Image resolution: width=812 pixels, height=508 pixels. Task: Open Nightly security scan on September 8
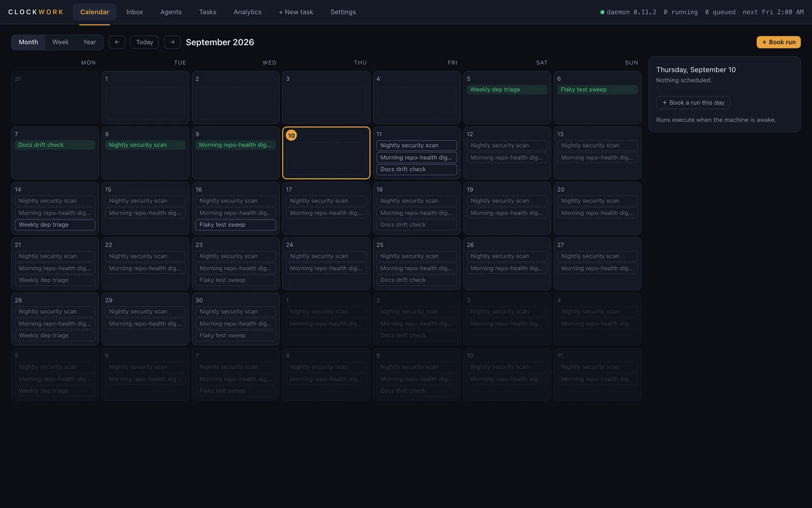145,145
